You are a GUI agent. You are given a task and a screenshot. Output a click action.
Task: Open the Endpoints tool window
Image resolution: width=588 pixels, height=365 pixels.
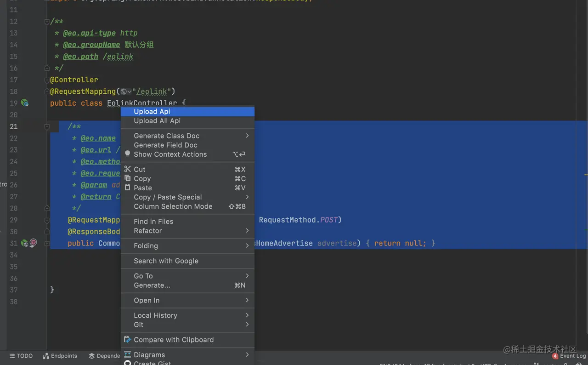(x=60, y=356)
